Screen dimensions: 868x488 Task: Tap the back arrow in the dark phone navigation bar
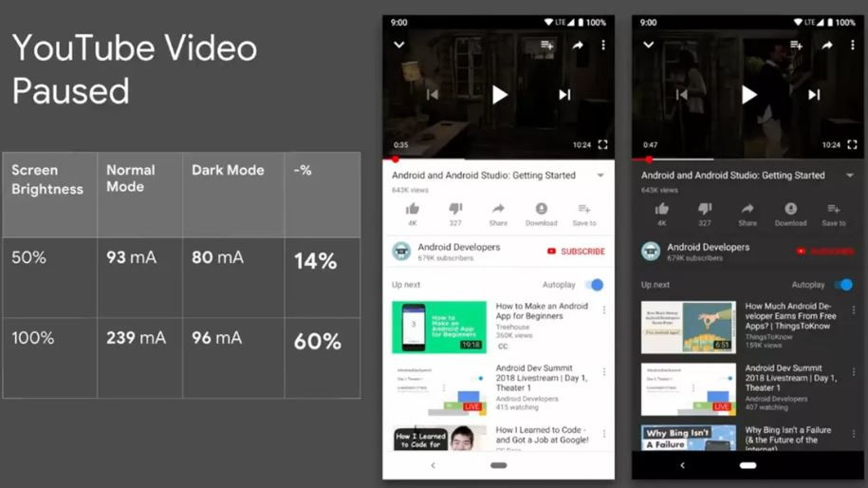(682, 465)
